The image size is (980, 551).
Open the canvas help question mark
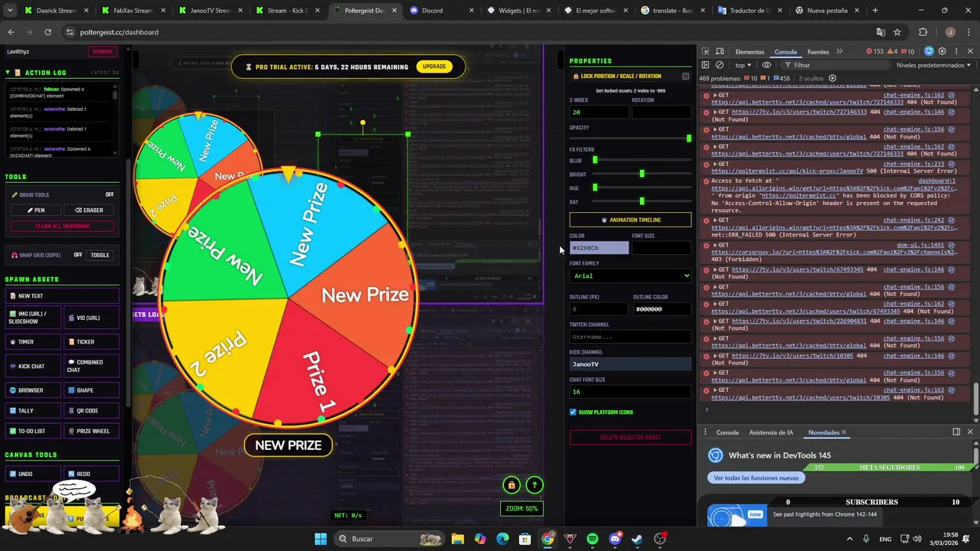(534, 485)
